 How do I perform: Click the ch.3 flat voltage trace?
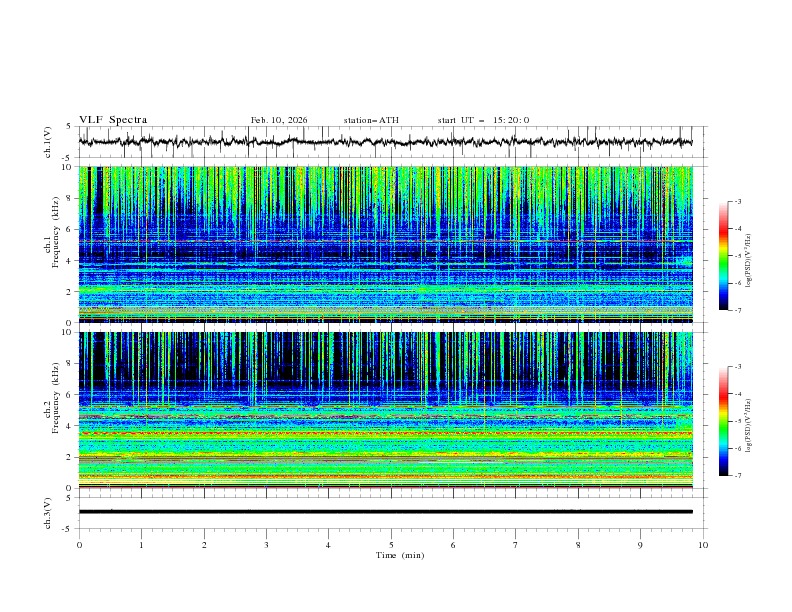point(390,511)
